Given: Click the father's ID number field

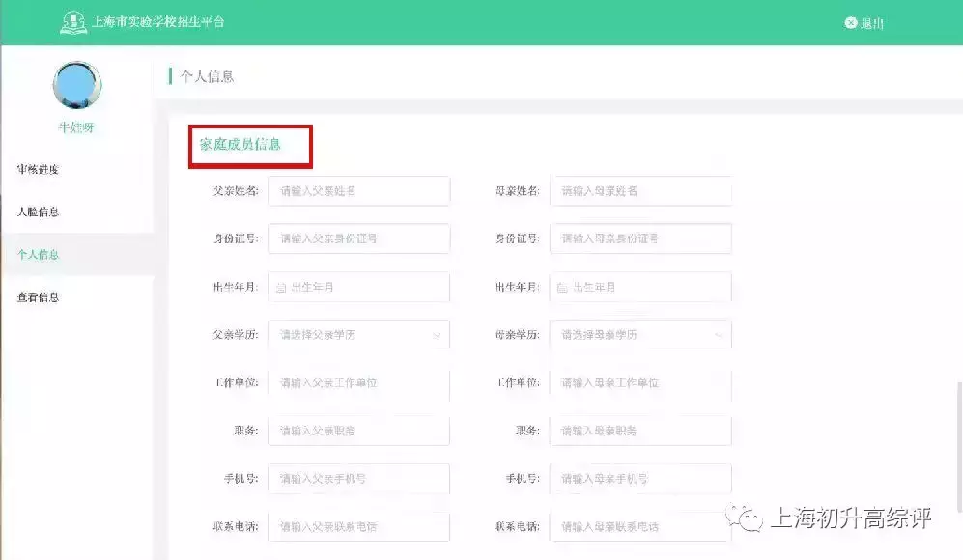Looking at the screenshot, I should click(x=358, y=238).
